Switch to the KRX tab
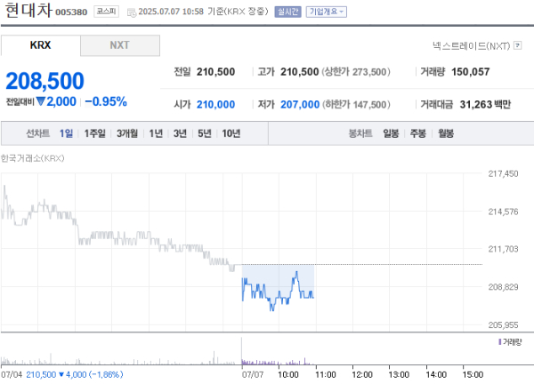The width and height of the screenshot is (534, 392). click(41, 45)
